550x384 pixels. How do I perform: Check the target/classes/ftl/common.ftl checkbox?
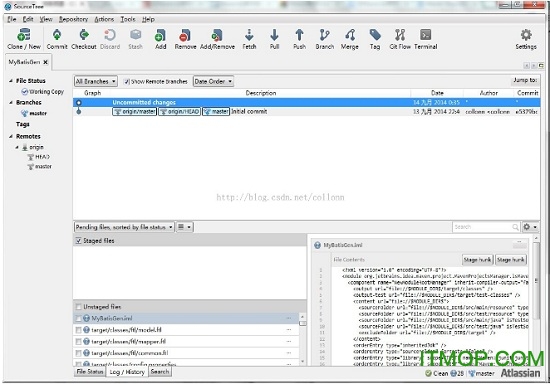(79, 353)
